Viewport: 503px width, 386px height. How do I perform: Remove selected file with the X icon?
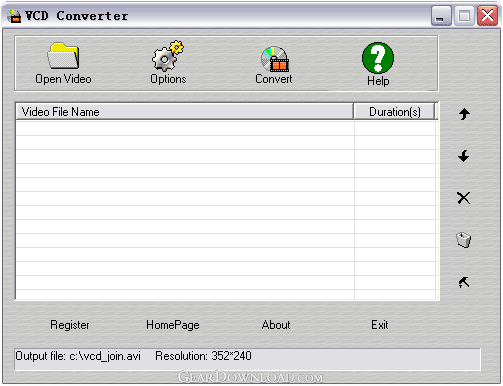tap(463, 198)
